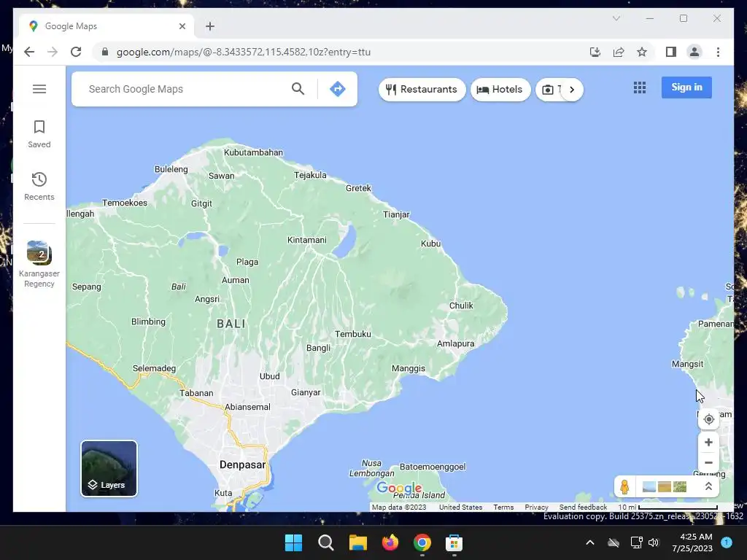View site info via the padlock icon
This screenshot has height=560, width=747.
[105, 52]
